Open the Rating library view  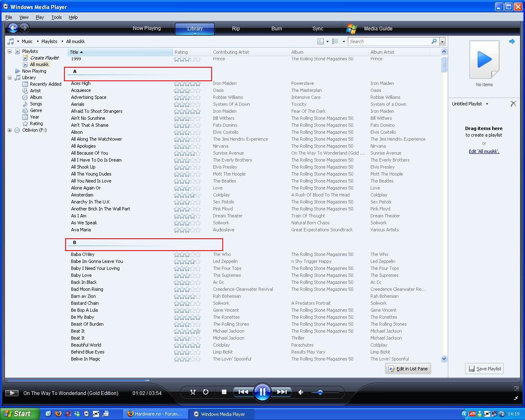coord(36,123)
